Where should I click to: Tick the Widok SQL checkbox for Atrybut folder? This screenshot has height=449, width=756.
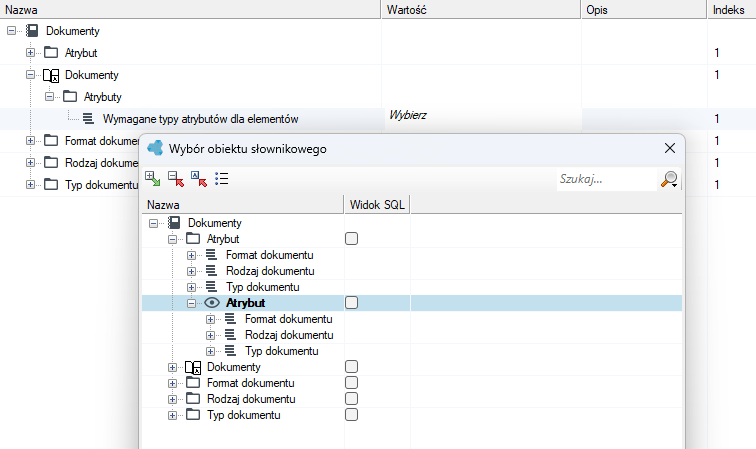tap(351, 239)
